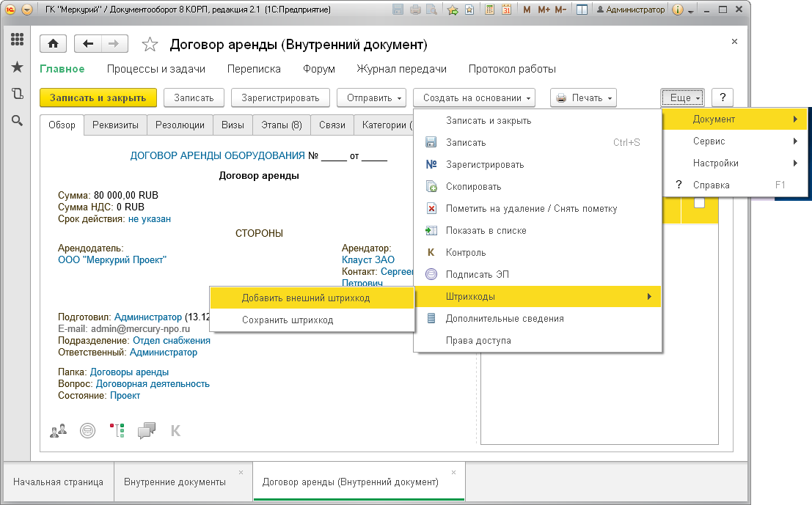The height and width of the screenshot is (505, 812).
Task: Click the help question mark button
Action: click(723, 97)
